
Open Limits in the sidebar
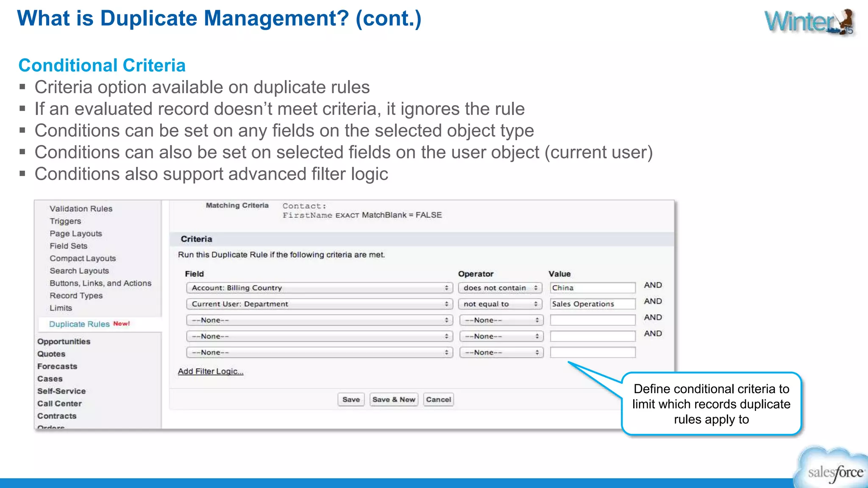(x=61, y=308)
